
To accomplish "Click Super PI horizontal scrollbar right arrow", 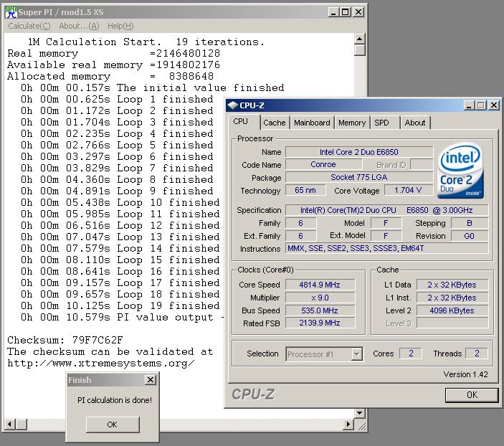I will coord(348,424).
